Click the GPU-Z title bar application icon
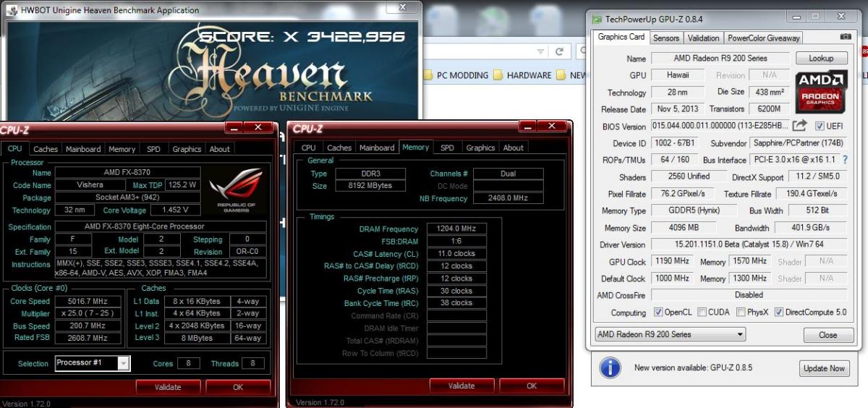Viewport: 868px width, 408px height. tap(597, 20)
